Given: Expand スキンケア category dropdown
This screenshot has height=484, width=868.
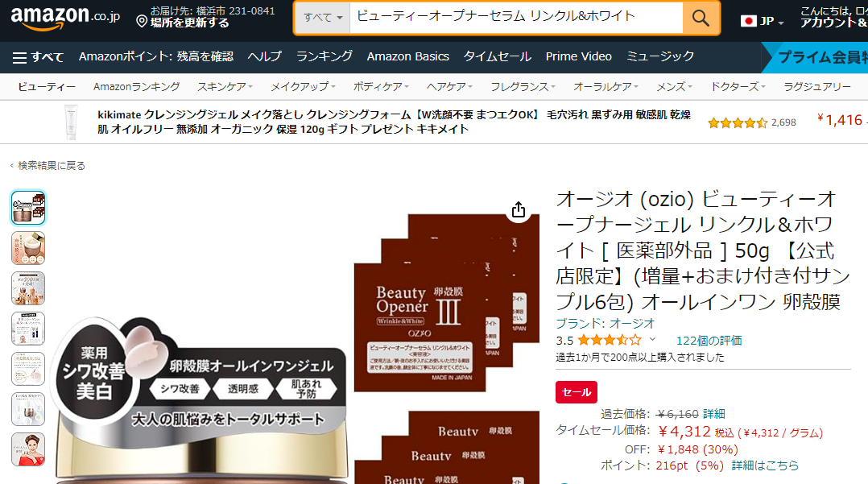Looking at the screenshot, I should tap(225, 86).
